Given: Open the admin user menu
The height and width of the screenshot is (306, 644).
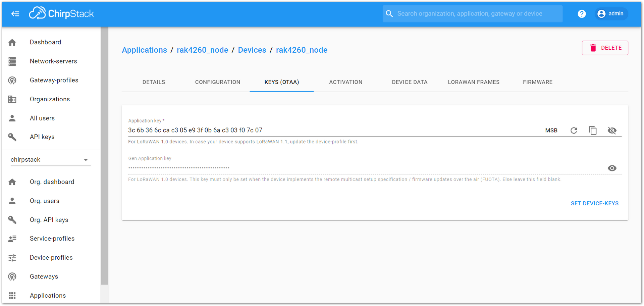Looking at the screenshot, I should click(x=611, y=14).
